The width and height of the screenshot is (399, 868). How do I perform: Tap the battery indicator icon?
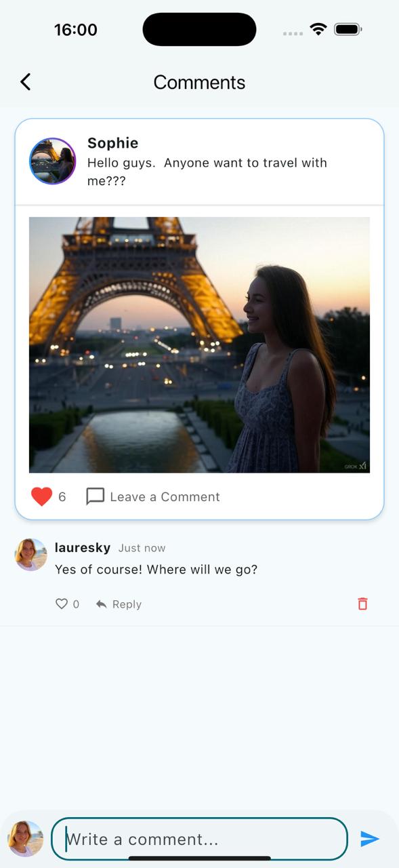348,29
